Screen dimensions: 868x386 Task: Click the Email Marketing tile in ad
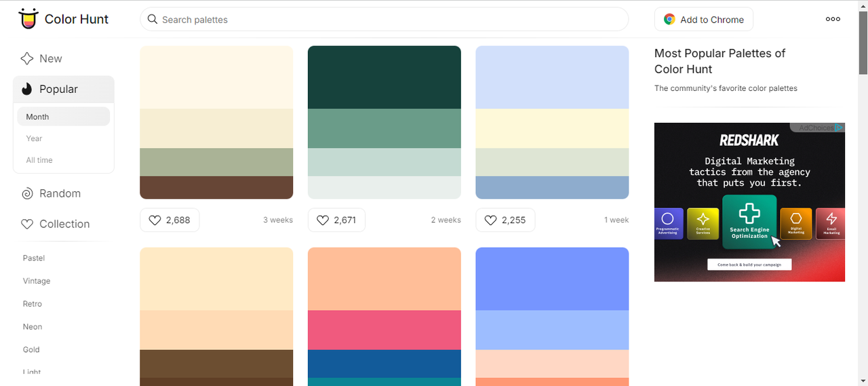[x=831, y=224]
